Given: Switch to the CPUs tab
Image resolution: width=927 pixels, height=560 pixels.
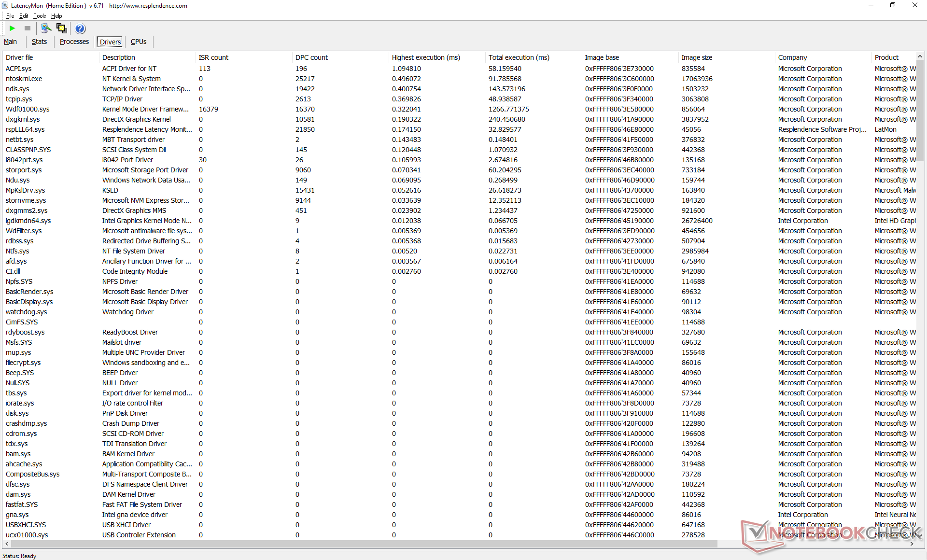Looking at the screenshot, I should point(139,42).
